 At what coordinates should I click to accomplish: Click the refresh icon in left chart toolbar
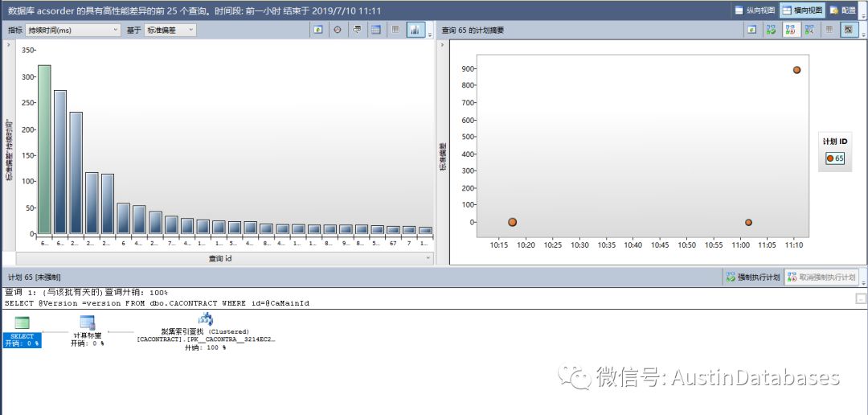coord(317,30)
